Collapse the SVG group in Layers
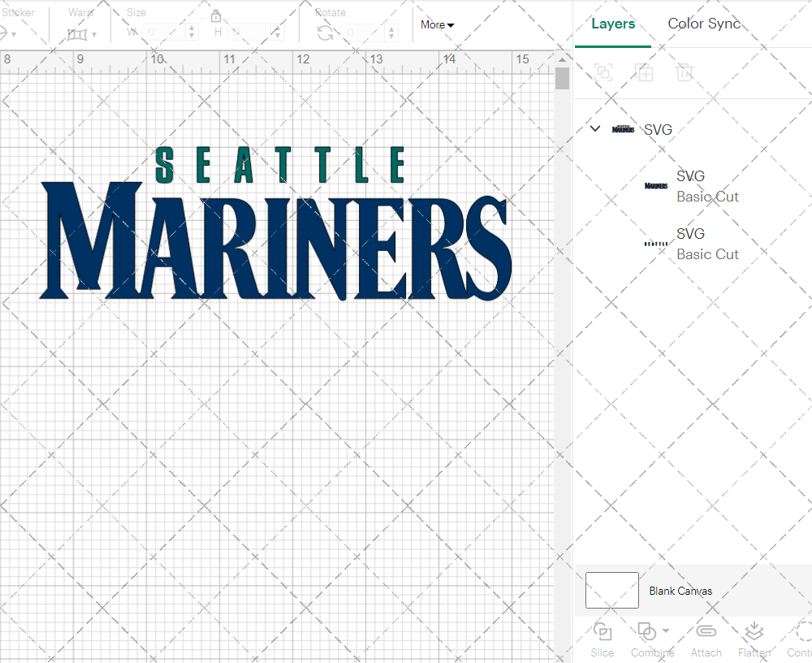The height and width of the screenshot is (663, 812). pos(595,128)
